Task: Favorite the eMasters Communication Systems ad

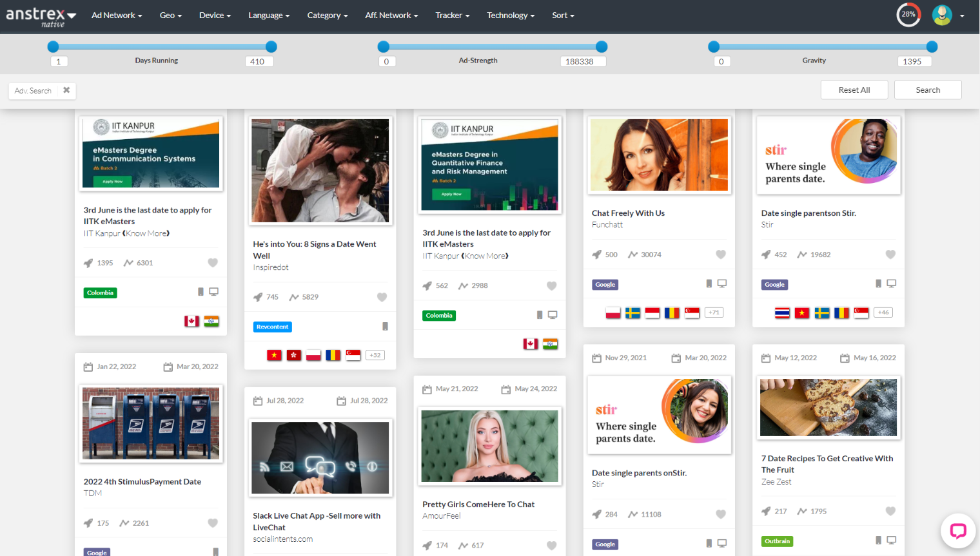Action: point(213,263)
